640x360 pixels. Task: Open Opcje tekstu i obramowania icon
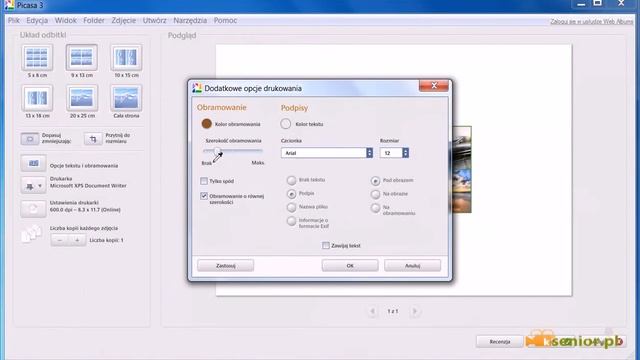pyautogui.click(x=33, y=164)
